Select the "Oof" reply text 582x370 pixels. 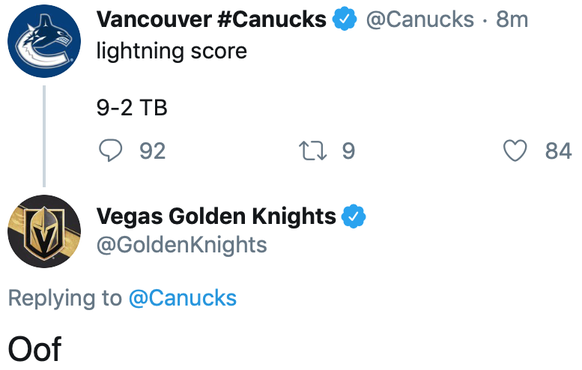35,349
